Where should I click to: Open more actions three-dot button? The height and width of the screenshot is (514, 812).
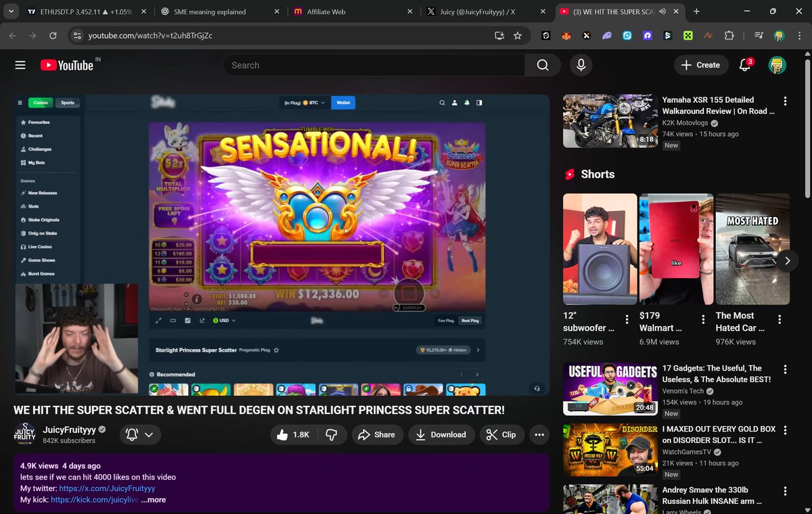539,435
